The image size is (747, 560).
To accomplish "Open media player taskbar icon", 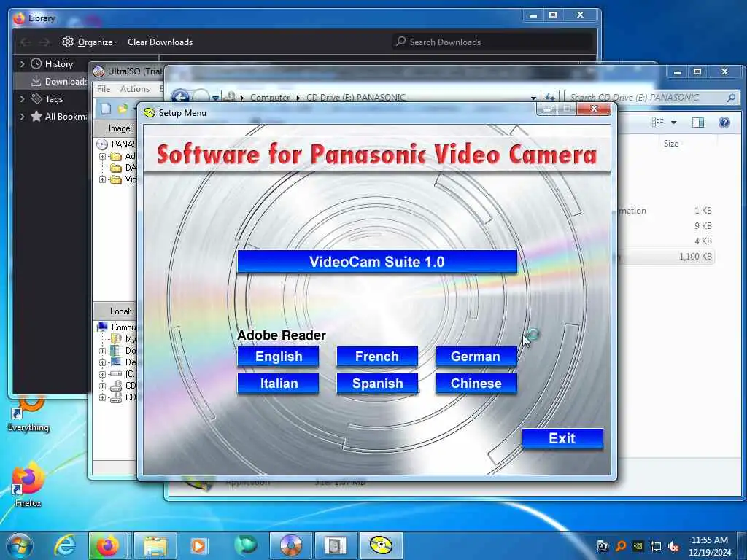I will tap(198, 545).
